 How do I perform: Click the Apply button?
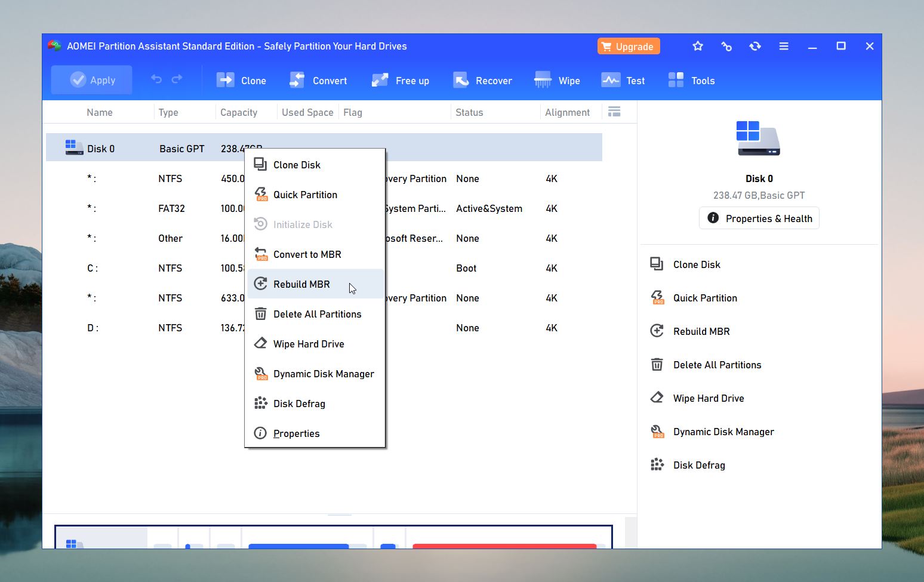[x=91, y=80]
